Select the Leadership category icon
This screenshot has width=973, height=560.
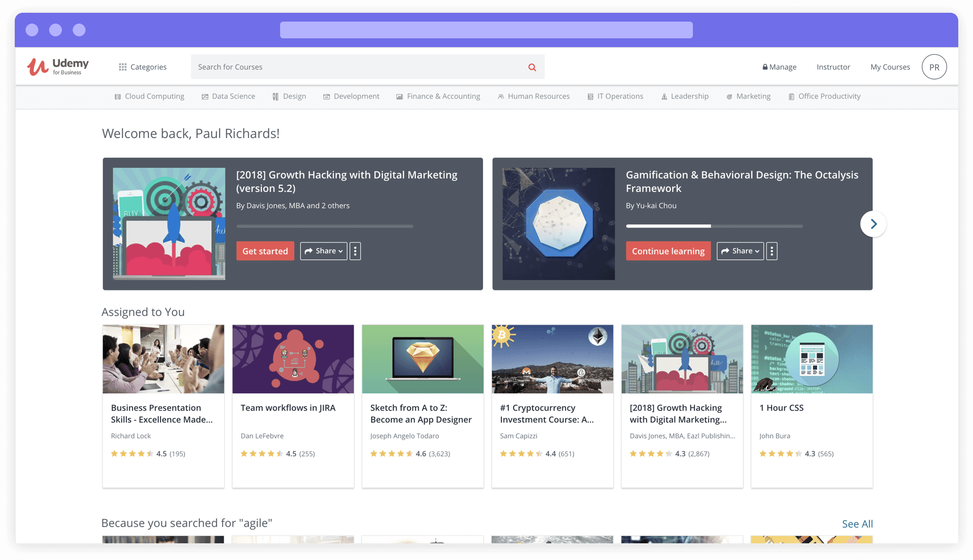click(664, 96)
